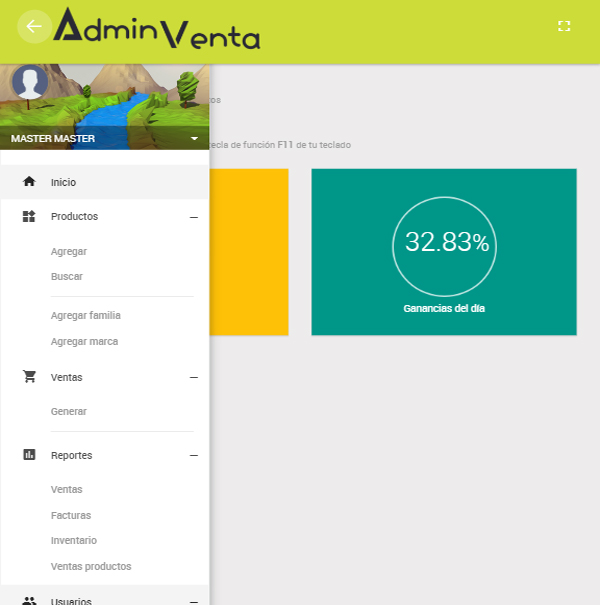The height and width of the screenshot is (605, 600).
Task: Collapse the Usuarios menu section
Action: pyautogui.click(x=194, y=600)
